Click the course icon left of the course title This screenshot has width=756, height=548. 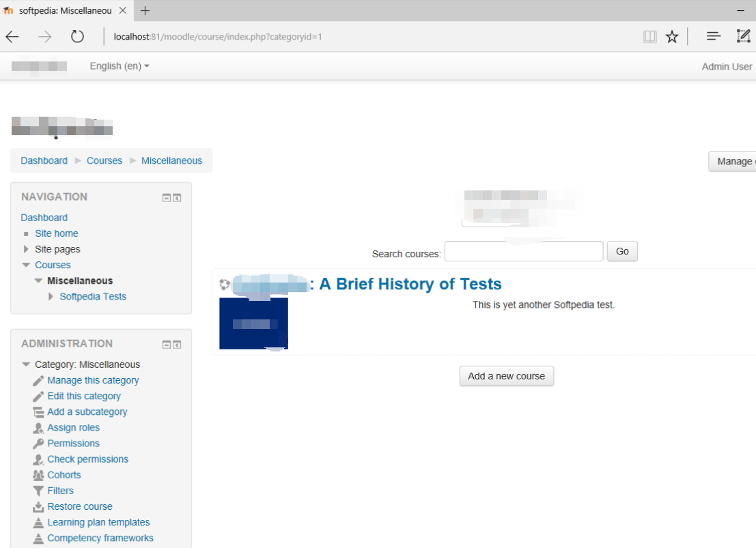(224, 285)
